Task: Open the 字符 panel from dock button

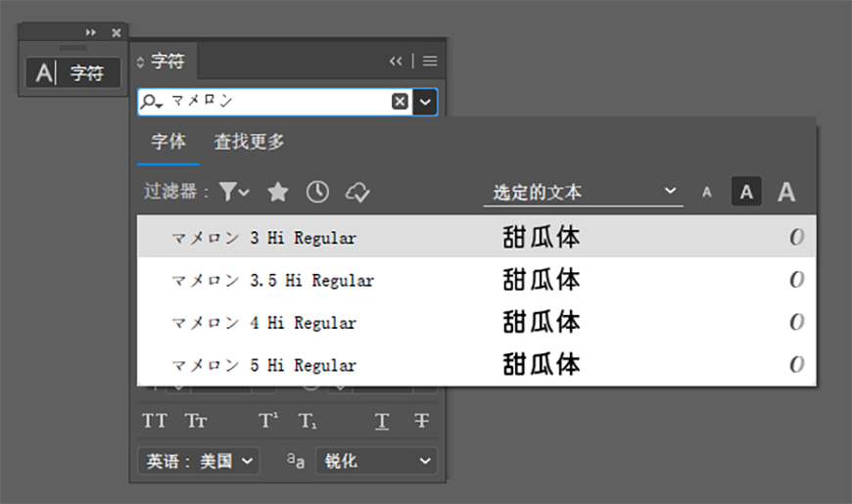Action: pyautogui.click(x=72, y=72)
